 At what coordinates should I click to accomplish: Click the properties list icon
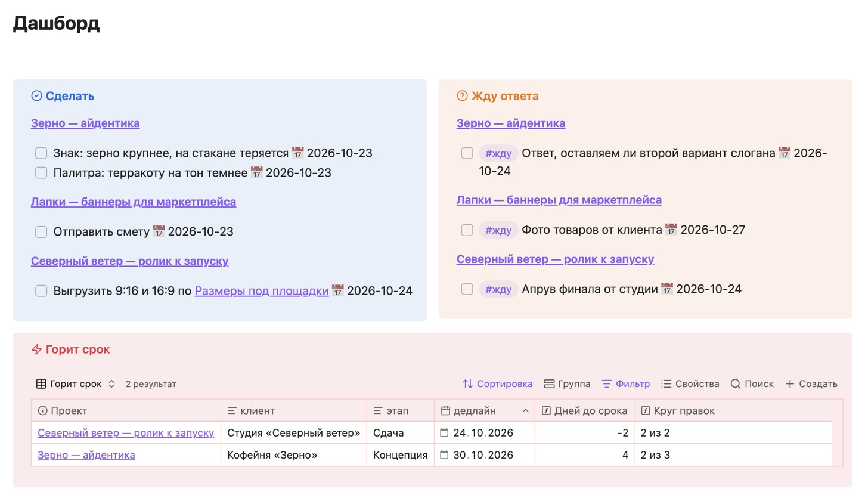point(666,384)
